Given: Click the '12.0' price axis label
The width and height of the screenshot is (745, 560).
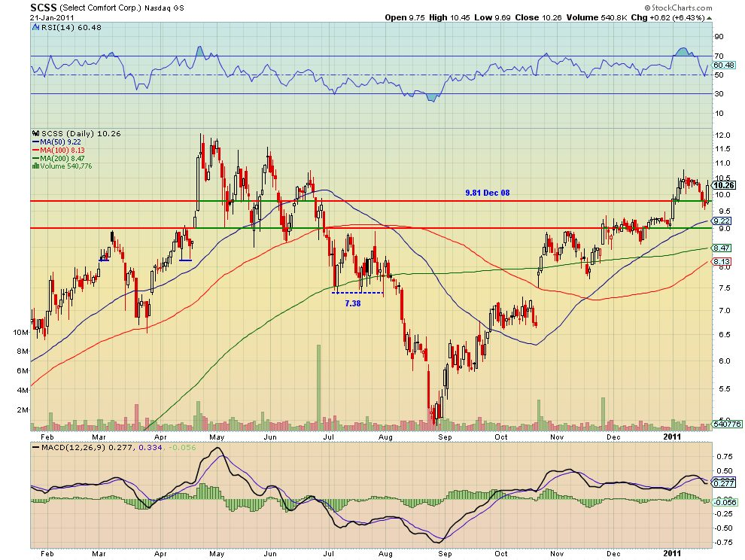Looking at the screenshot, I should point(722,135).
